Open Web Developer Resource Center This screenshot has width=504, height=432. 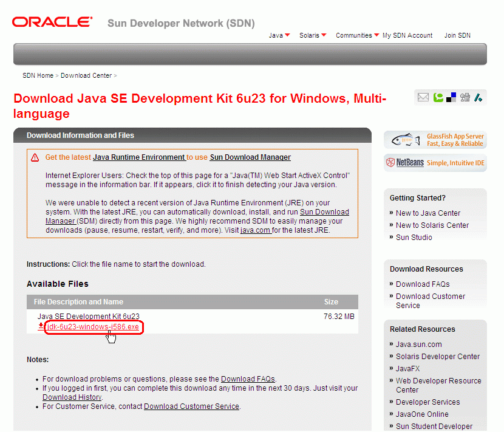click(438, 385)
